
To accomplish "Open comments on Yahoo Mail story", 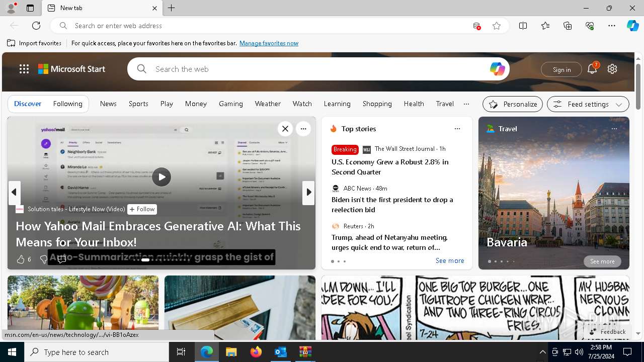I will click(x=62, y=259).
